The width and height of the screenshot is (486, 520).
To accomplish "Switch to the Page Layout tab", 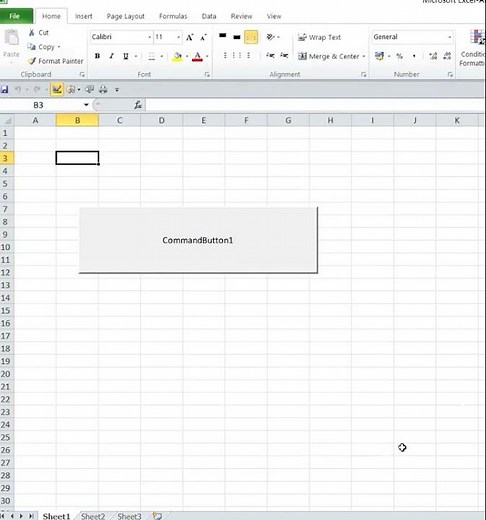I will click(x=125, y=16).
